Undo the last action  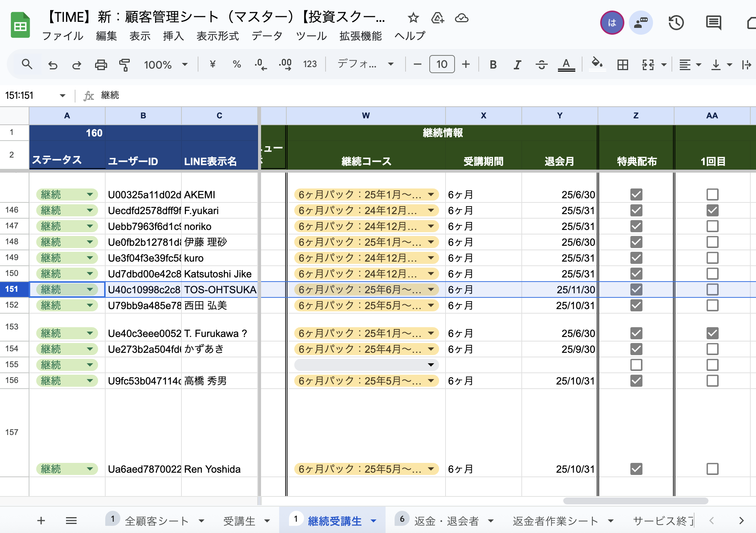coord(52,64)
